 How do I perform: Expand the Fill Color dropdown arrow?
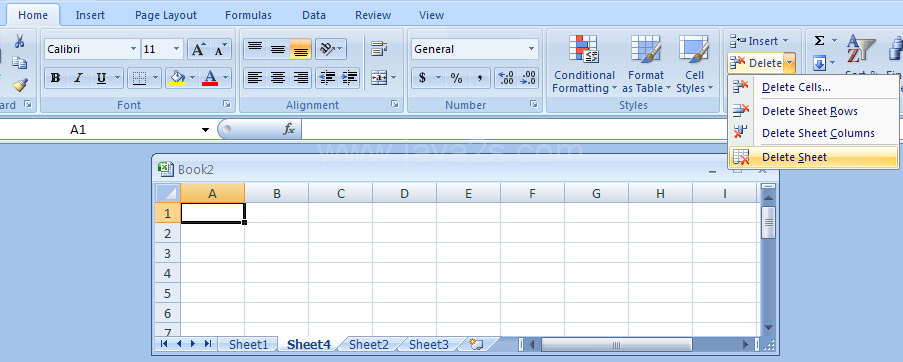pyautogui.click(x=193, y=78)
